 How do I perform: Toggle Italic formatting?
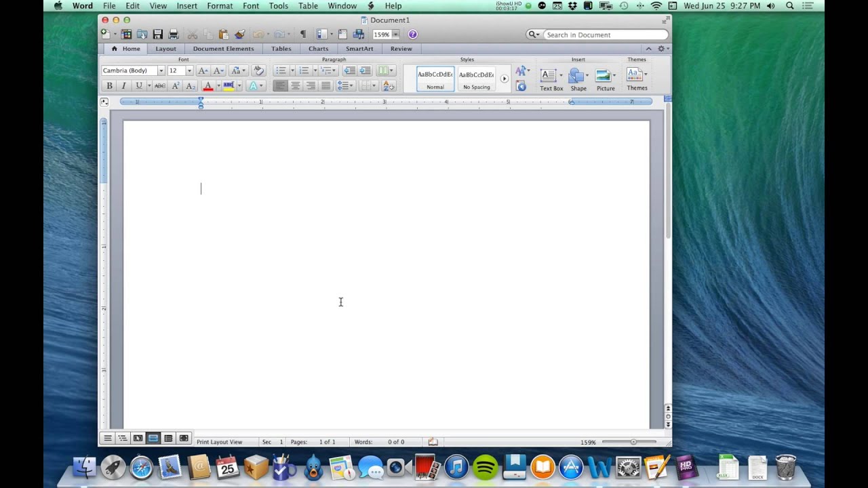click(x=123, y=85)
